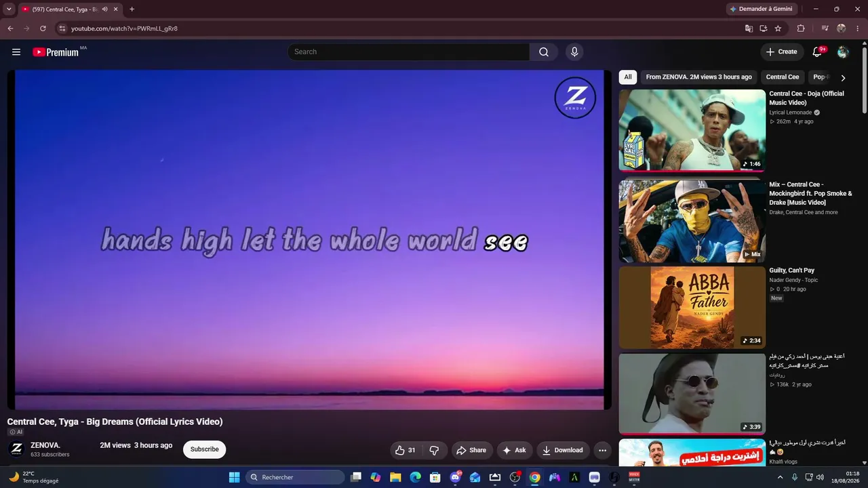Bookmark this tab with star icon
The height and width of the screenshot is (488, 868).
pos(778,28)
